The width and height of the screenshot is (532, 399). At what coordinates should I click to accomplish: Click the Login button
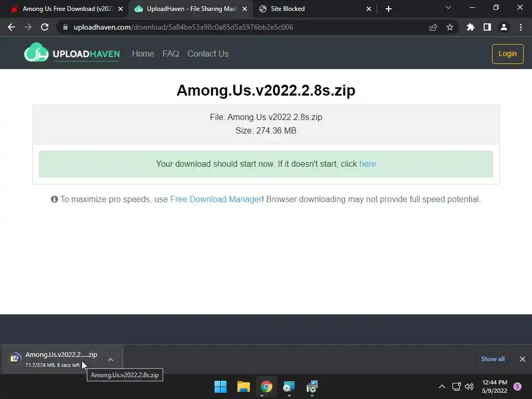508,54
